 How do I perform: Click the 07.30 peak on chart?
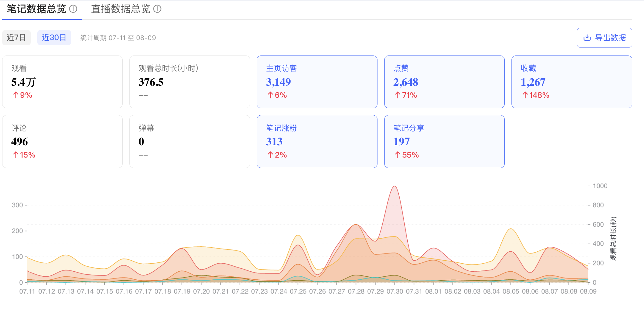click(x=395, y=186)
